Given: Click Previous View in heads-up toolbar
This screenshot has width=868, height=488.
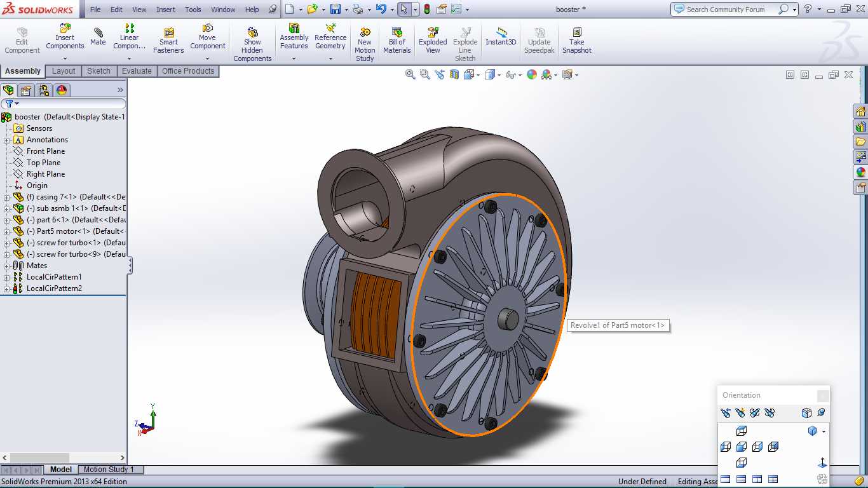Looking at the screenshot, I should (440, 74).
